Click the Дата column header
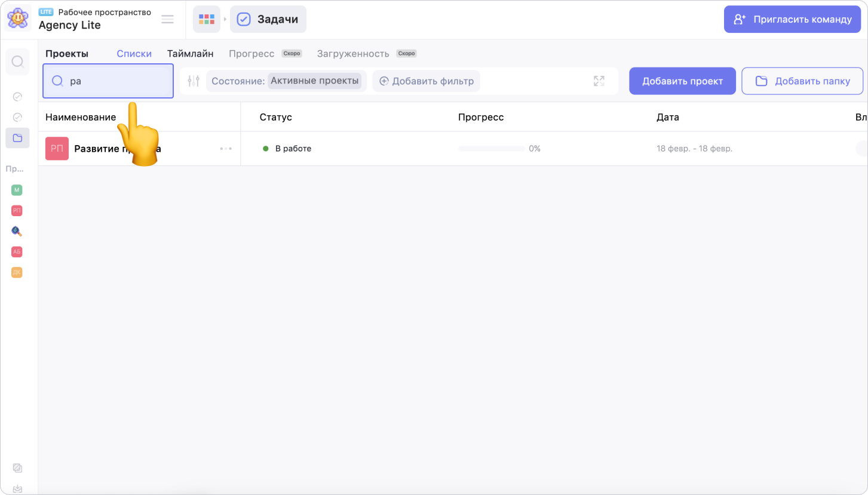Image resolution: width=868 pixels, height=495 pixels. point(668,117)
